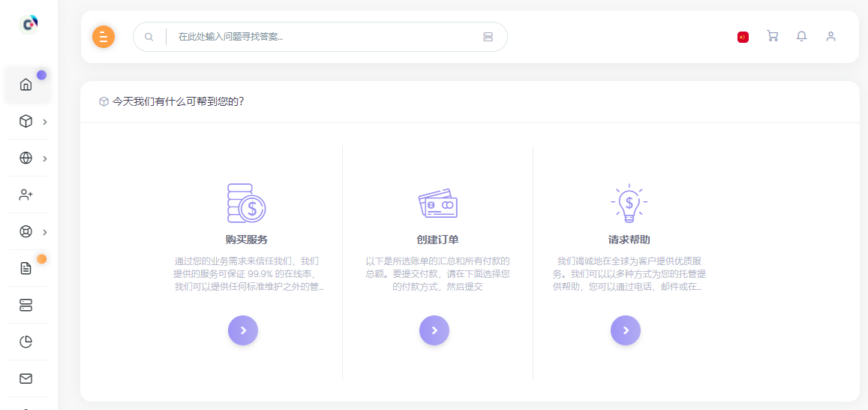Toggle sidebar with orange menu button
Screen dimensions: 868x410
click(104, 37)
